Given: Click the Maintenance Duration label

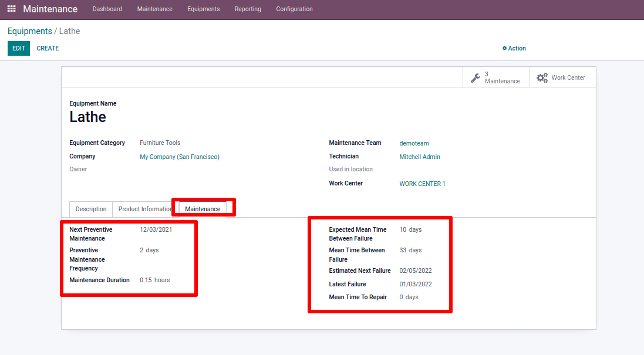Looking at the screenshot, I should pyautogui.click(x=99, y=280).
